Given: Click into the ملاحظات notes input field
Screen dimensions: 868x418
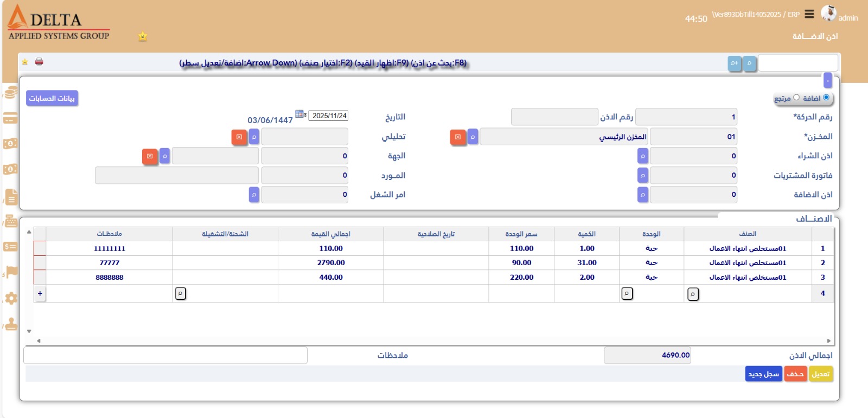Looking at the screenshot, I should point(165,356).
